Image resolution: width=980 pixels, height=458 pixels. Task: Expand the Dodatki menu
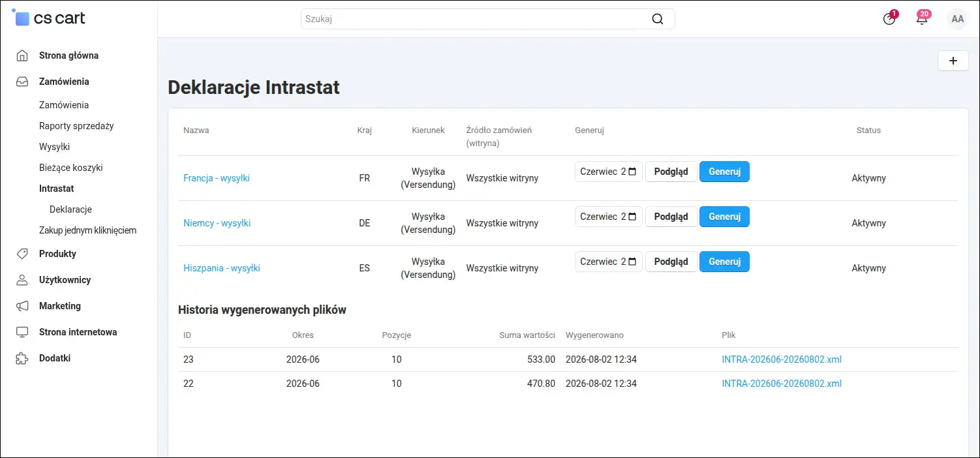[x=55, y=358]
